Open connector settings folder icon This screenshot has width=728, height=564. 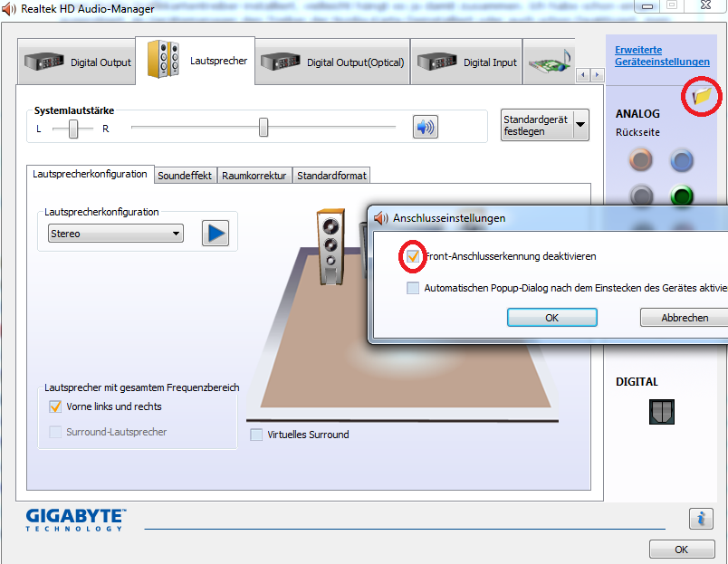point(702,96)
